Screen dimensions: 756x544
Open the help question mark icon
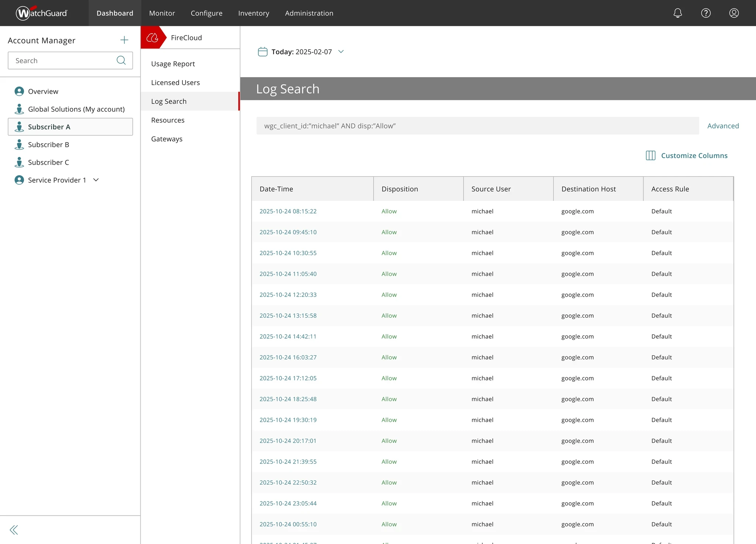(705, 13)
